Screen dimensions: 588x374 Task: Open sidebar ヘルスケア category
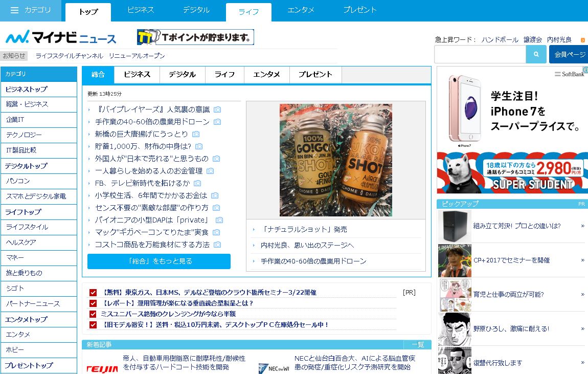click(x=39, y=243)
